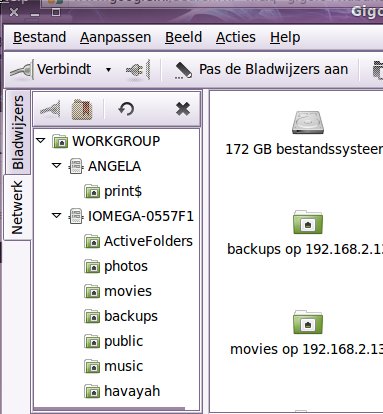Collapse the ANGELA tree node
Viewport: 383px width, 414px height.
click(x=57, y=166)
